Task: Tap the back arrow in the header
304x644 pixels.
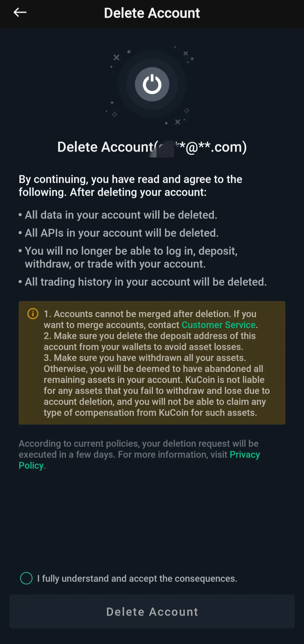Action: [20, 12]
